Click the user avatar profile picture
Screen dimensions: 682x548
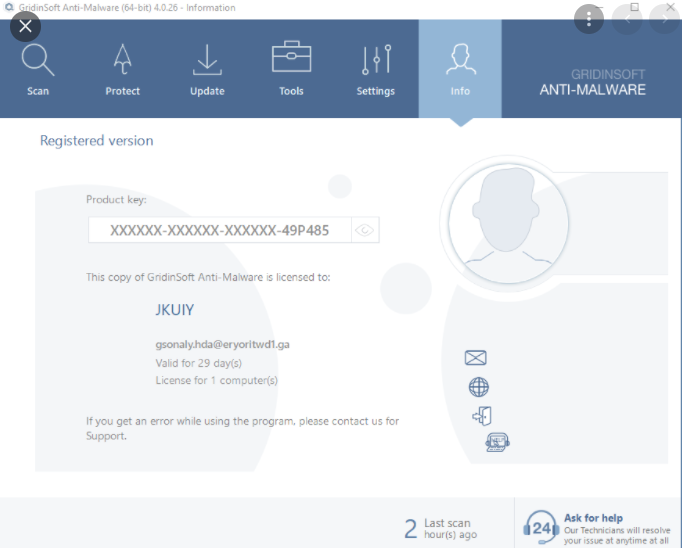(x=508, y=224)
